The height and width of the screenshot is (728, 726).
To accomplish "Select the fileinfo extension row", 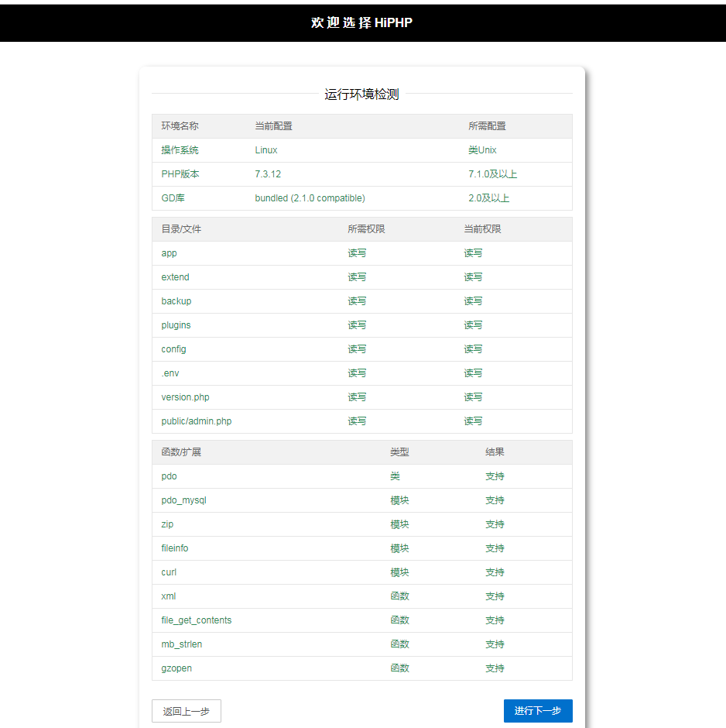I will [362, 548].
